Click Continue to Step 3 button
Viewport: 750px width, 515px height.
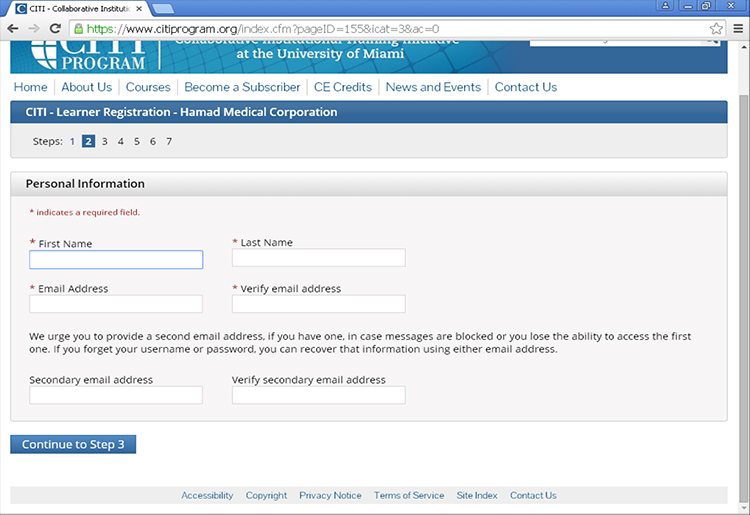(73, 444)
